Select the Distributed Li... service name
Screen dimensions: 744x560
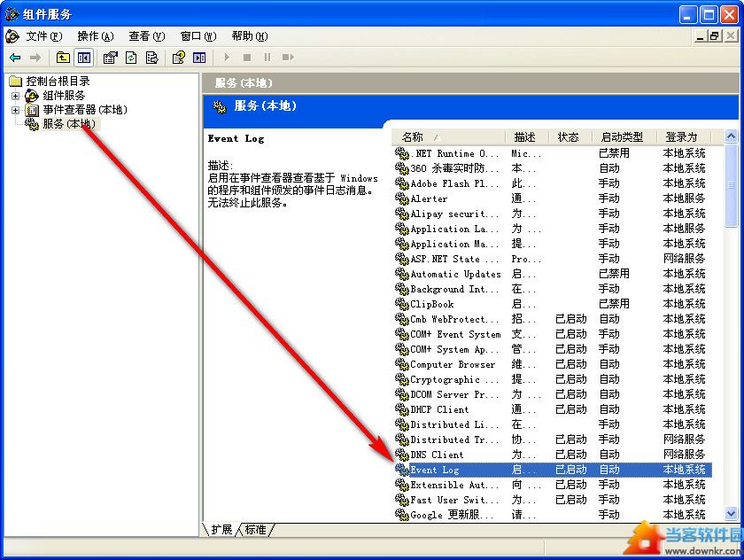point(454,424)
